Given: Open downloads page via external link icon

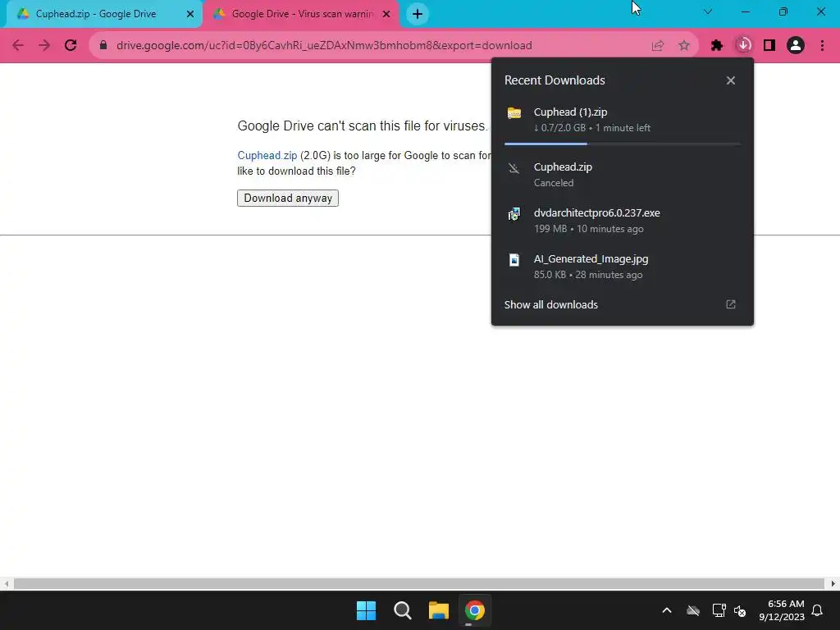Looking at the screenshot, I should 731,304.
